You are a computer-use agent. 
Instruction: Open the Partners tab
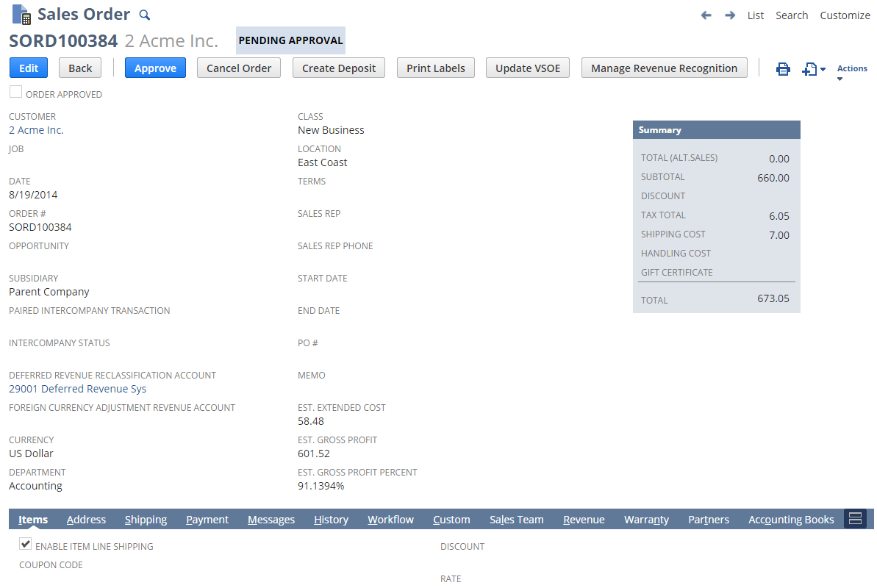click(x=709, y=519)
